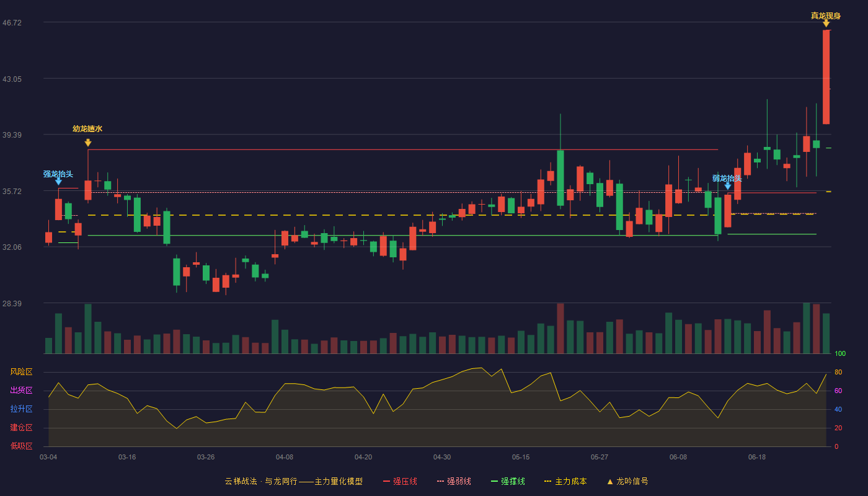Click the yellow arrow under 真龙现身

point(826,24)
